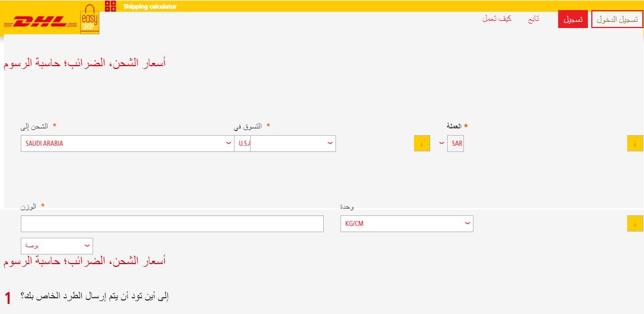
Task: Open the KG/CM unit dropdown
Action: 407,224
